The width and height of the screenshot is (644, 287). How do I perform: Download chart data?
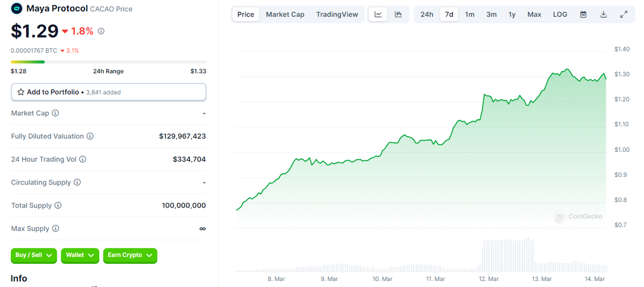coord(603,14)
